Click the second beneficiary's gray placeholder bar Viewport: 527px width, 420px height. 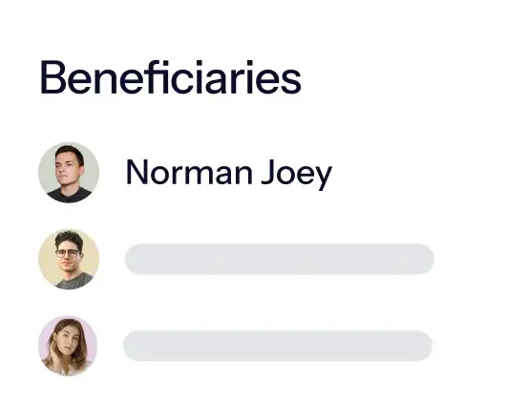[280, 259]
